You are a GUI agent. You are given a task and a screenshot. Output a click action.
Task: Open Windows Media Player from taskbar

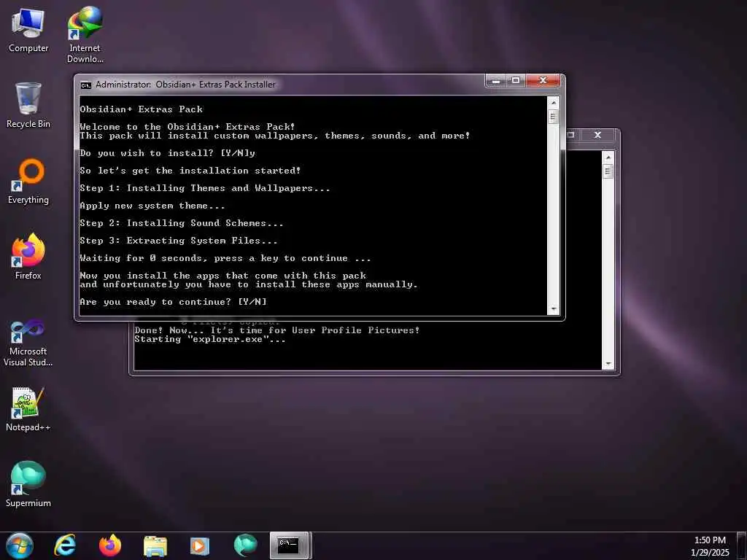click(x=200, y=545)
